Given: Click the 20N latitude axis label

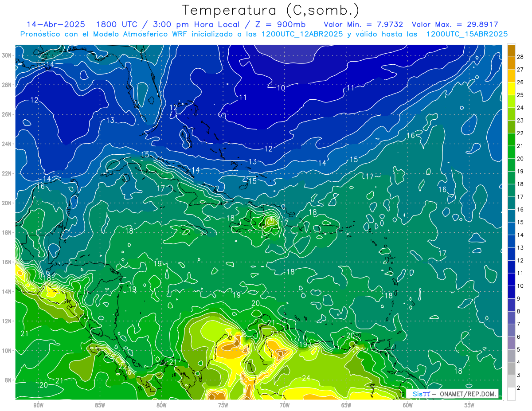Looking at the screenshot, I should (x=7, y=203).
